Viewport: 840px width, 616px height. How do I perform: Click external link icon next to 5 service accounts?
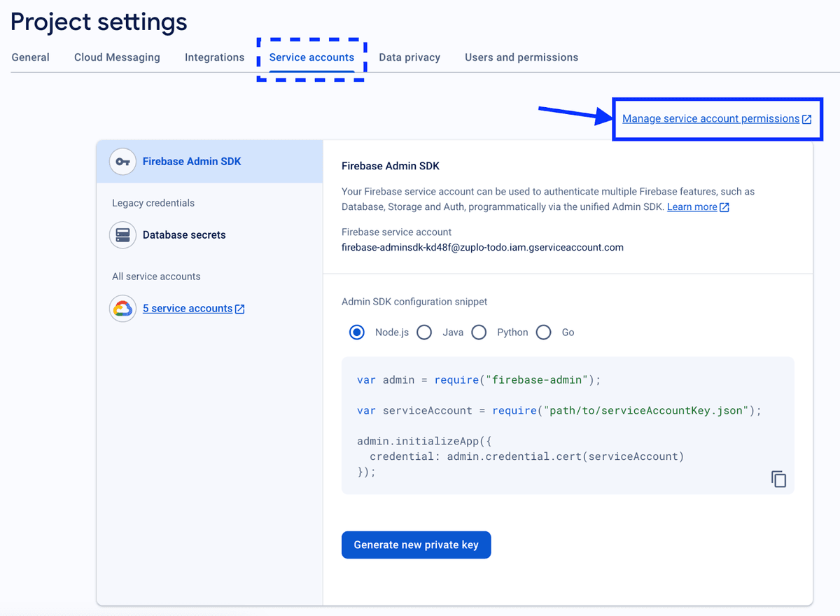coord(239,308)
